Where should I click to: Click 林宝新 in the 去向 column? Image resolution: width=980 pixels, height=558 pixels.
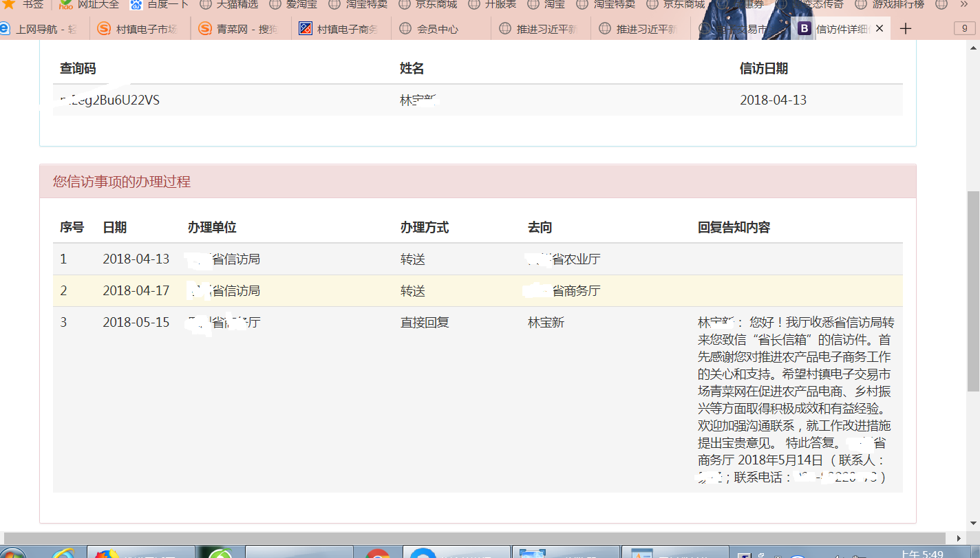546,323
